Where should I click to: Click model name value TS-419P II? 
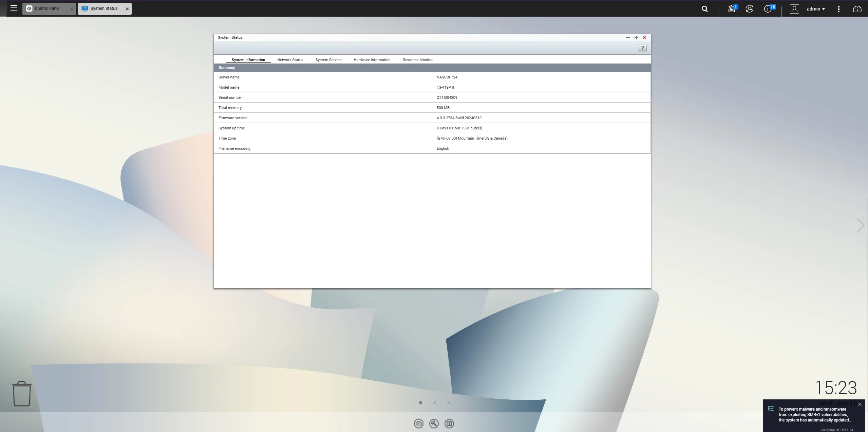(445, 87)
